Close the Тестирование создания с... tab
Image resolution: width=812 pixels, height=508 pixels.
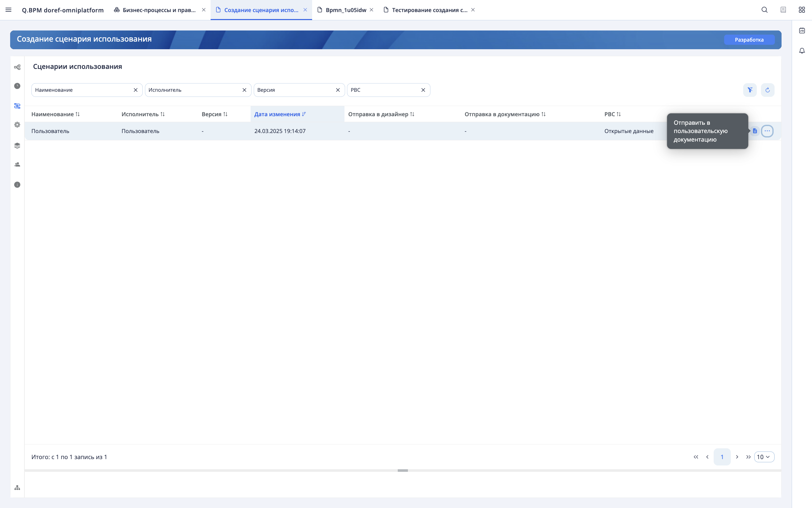[473, 10]
